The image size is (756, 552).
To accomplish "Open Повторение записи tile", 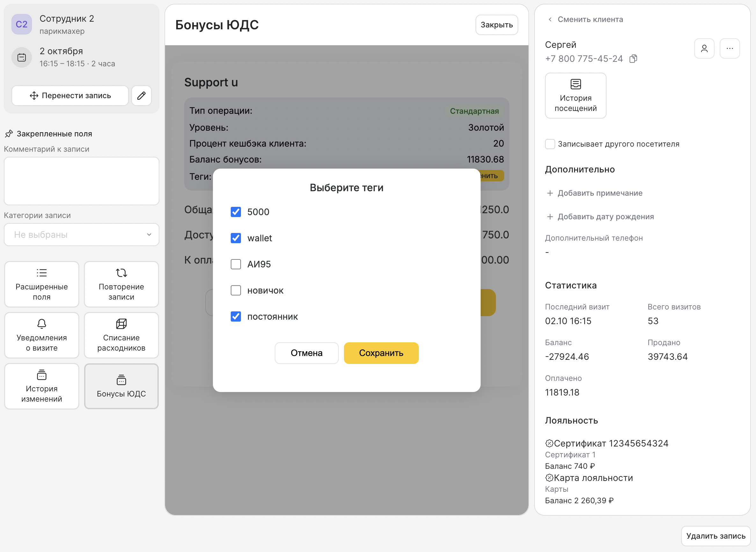I will tap(121, 284).
